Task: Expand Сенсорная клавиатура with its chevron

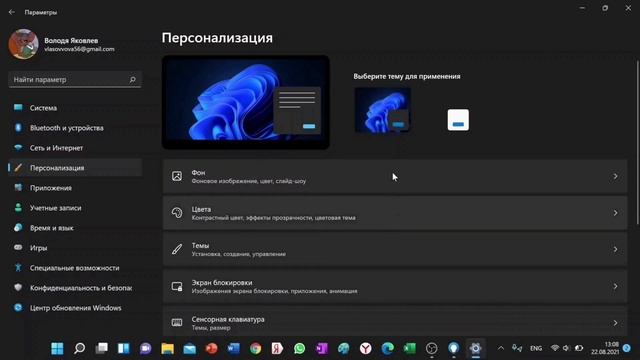Action: coord(615,322)
